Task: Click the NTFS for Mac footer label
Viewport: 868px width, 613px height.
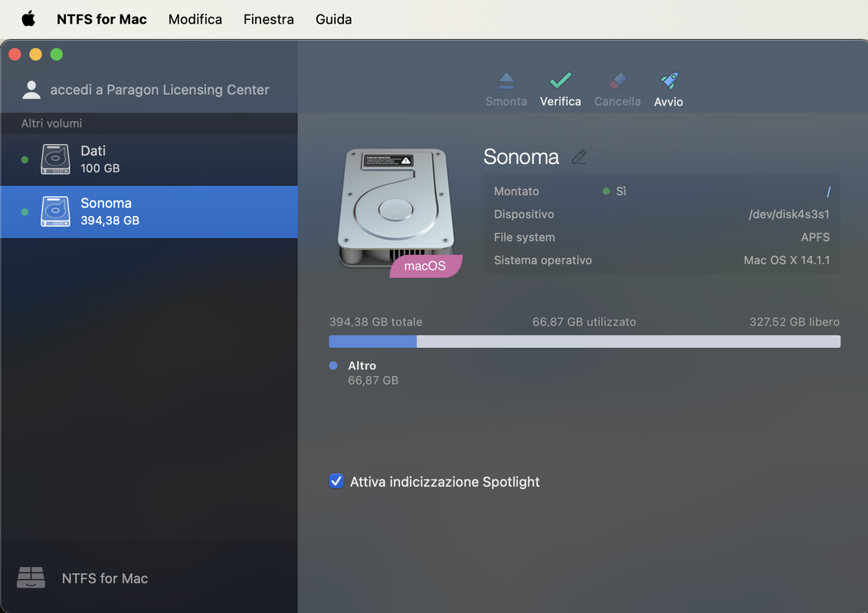Action: tap(105, 578)
